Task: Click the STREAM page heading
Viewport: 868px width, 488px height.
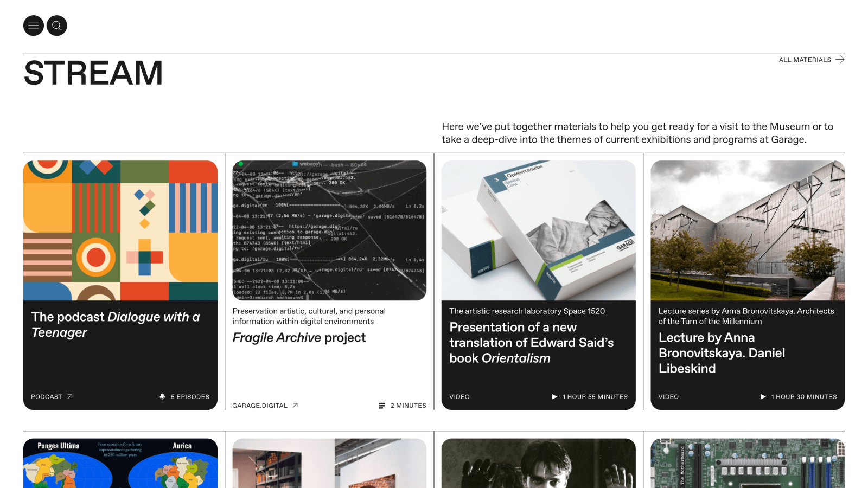Action: (x=93, y=73)
